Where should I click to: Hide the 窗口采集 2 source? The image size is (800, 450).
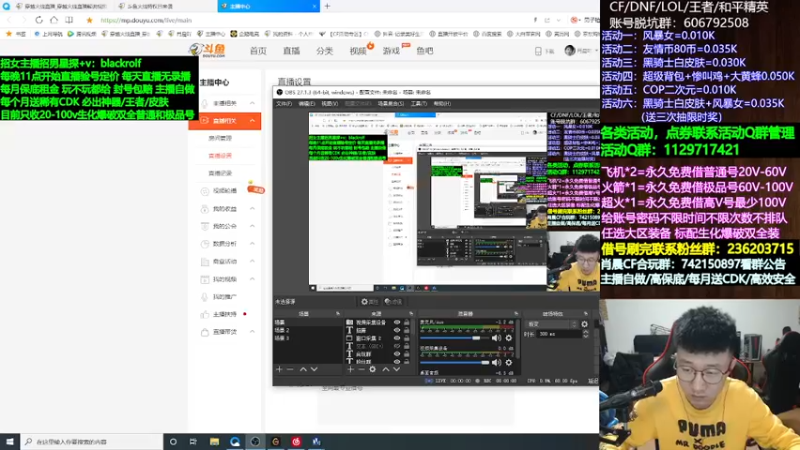pos(397,338)
